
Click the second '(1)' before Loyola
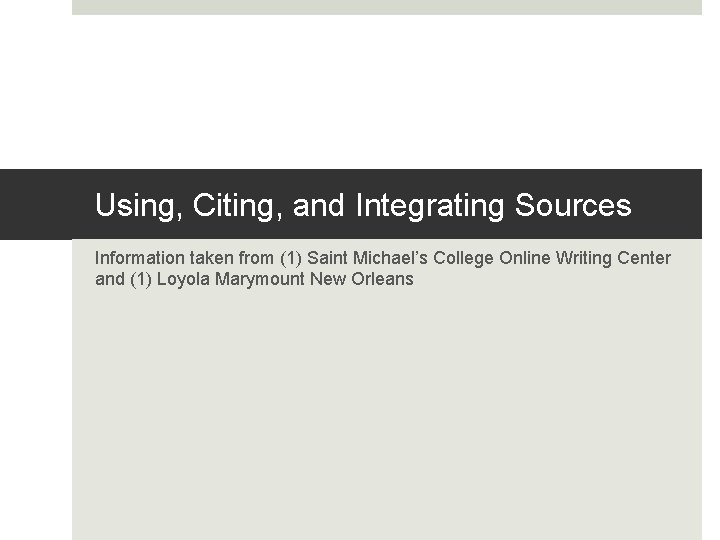(140, 279)
